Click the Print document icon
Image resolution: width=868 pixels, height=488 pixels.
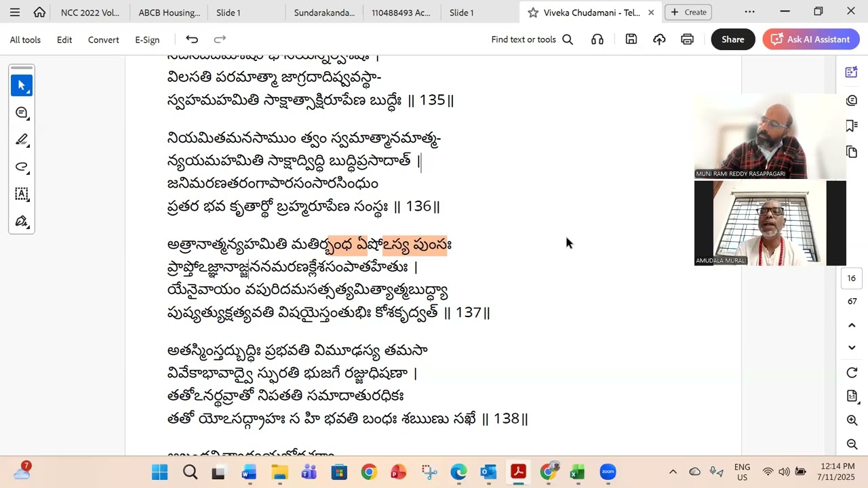[x=687, y=39]
